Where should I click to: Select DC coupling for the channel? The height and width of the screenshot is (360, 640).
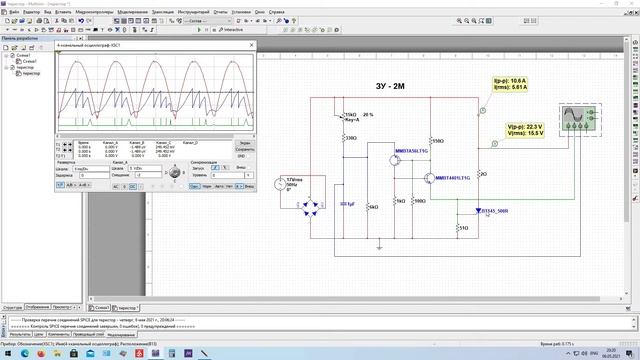click(x=133, y=187)
